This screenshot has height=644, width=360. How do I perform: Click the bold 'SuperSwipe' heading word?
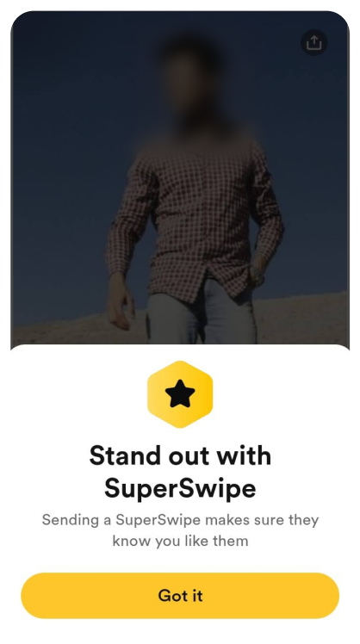click(180, 488)
